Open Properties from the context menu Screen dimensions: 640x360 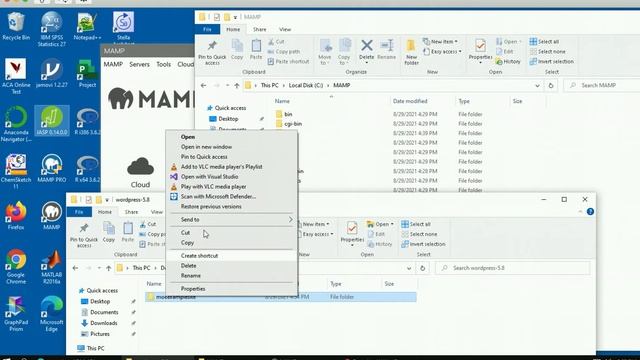coord(231,289)
